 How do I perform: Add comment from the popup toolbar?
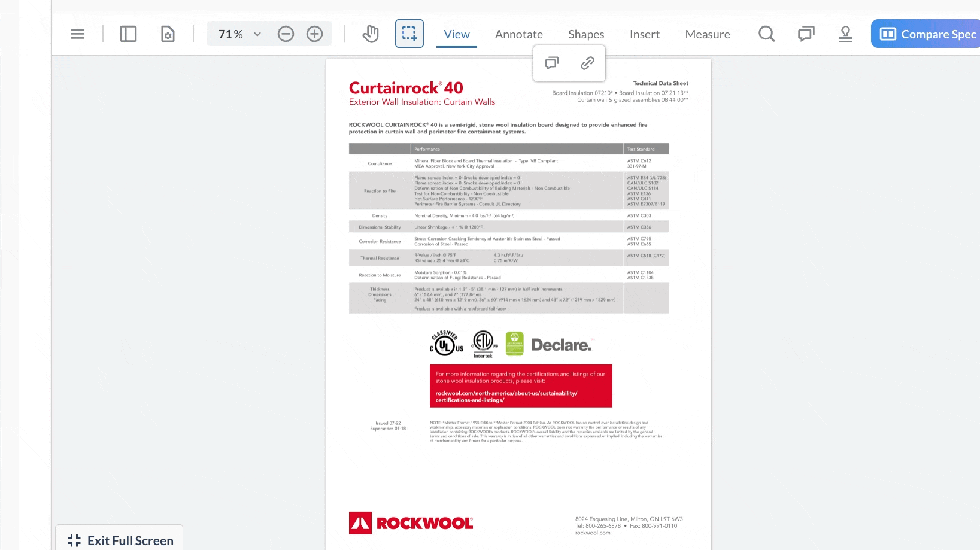(x=552, y=63)
